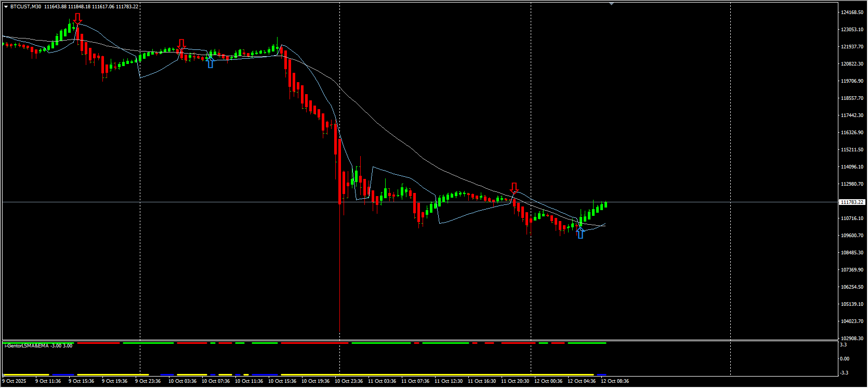Click price level 119706.90 on the scale
The image size is (868, 388).
852,81
